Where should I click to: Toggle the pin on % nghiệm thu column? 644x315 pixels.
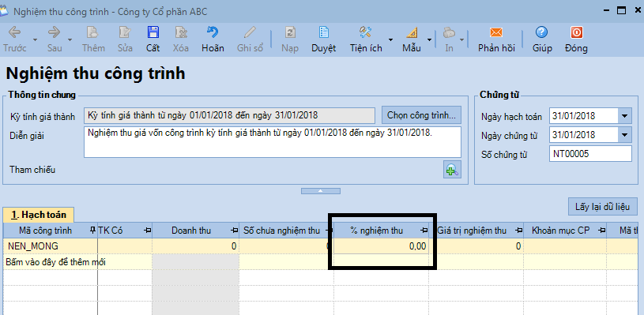423,231
